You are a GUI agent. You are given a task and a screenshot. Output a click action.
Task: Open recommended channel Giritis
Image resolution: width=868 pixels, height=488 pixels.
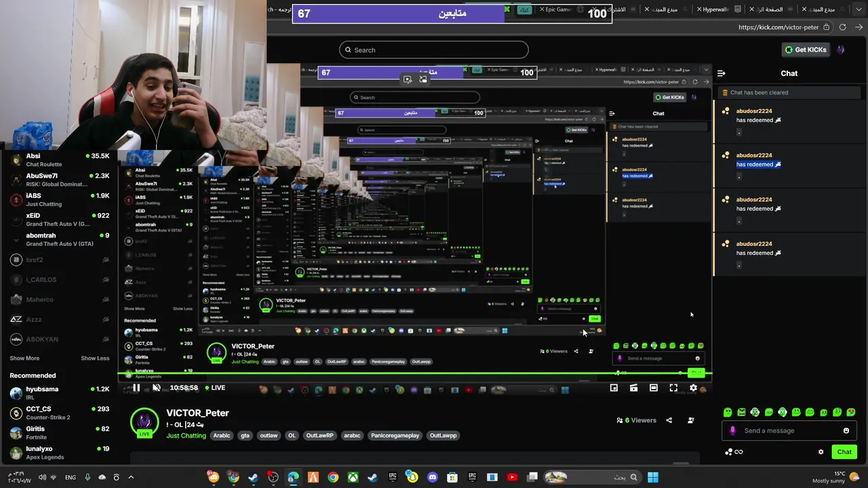click(x=60, y=432)
